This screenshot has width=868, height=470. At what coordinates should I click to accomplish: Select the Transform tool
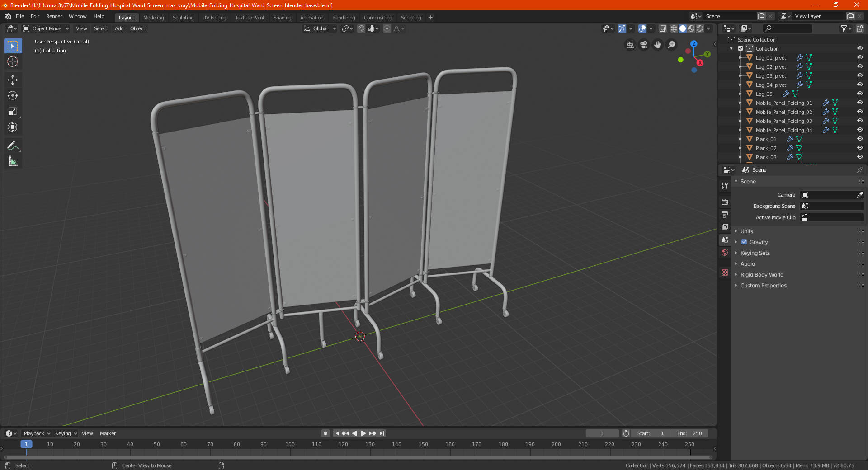tap(13, 127)
